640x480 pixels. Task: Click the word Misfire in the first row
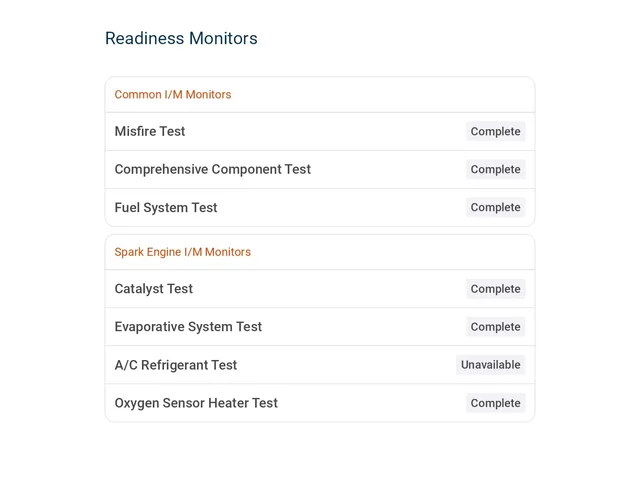click(x=135, y=131)
